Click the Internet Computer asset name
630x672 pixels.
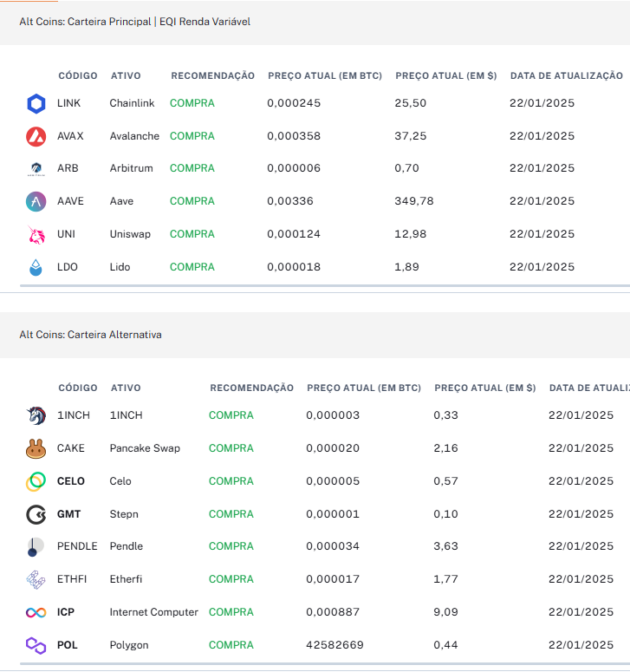pos(153,612)
